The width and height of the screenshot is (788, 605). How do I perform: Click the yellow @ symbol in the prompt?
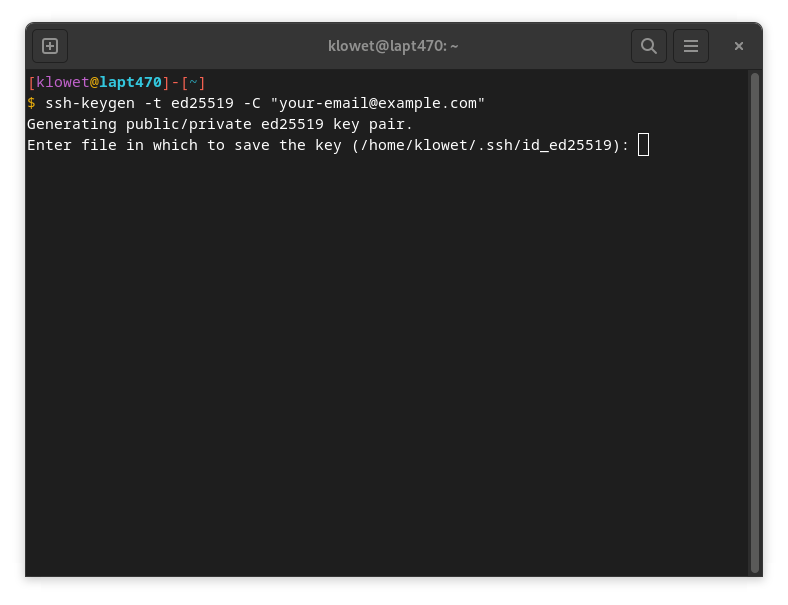point(94,82)
